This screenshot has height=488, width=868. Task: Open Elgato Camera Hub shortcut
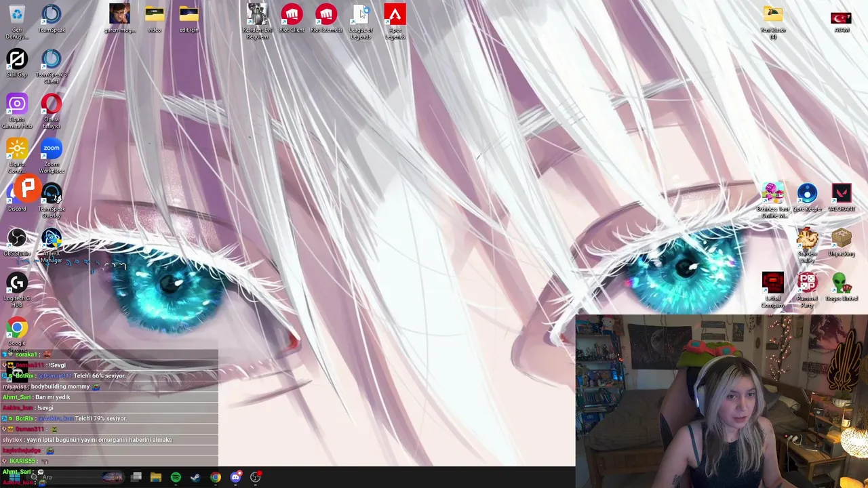[x=17, y=111]
